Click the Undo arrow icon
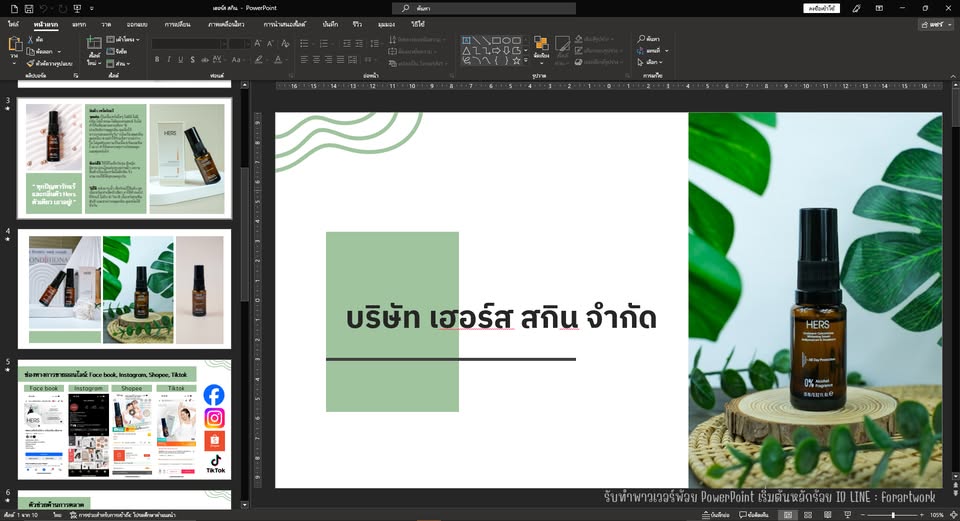 tap(43, 9)
